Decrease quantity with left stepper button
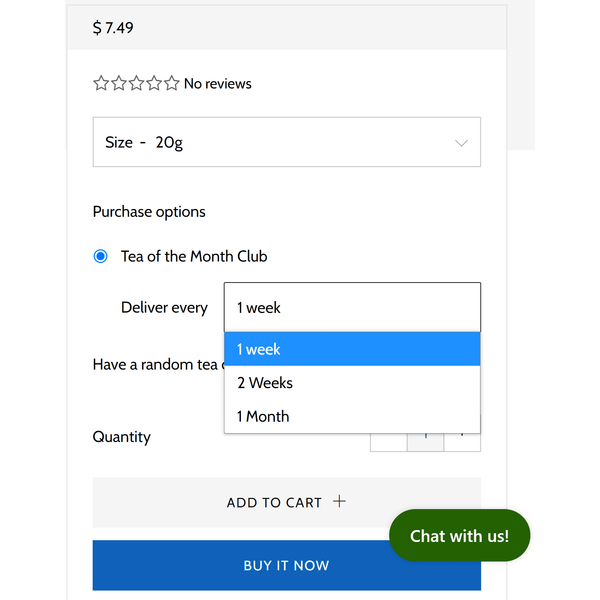The image size is (600, 600). click(x=389, y=442)
